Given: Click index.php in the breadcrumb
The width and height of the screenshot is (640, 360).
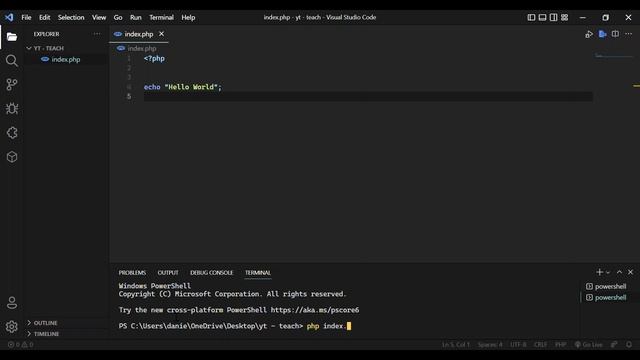Looking at the screenshot, I should pos(141,48).
